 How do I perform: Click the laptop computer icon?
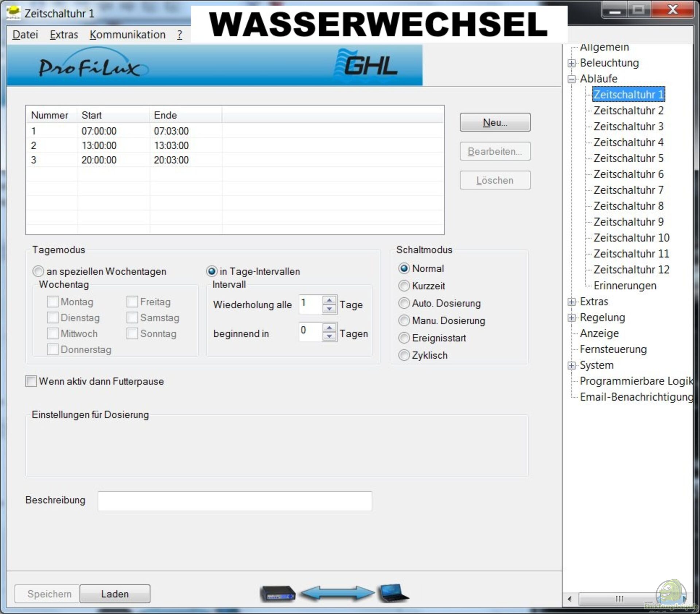coord(393,593)
